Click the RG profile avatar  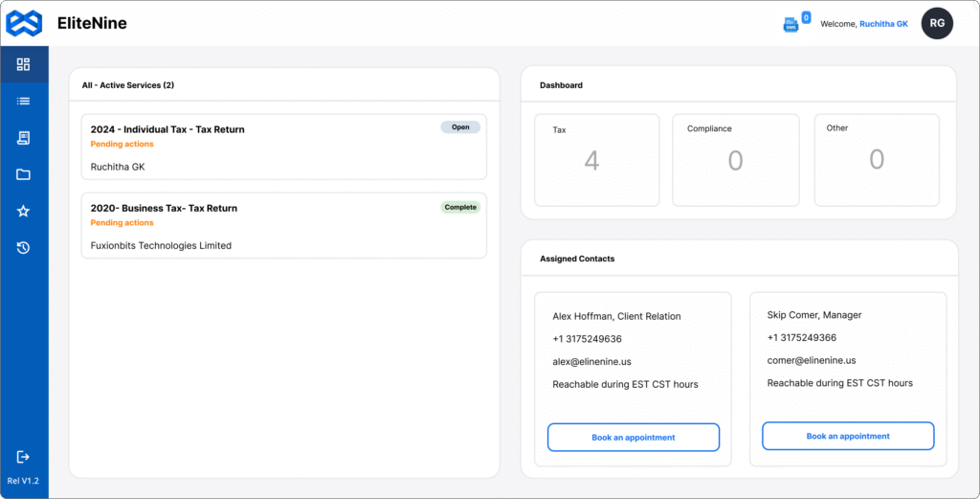tap(937, 23)
